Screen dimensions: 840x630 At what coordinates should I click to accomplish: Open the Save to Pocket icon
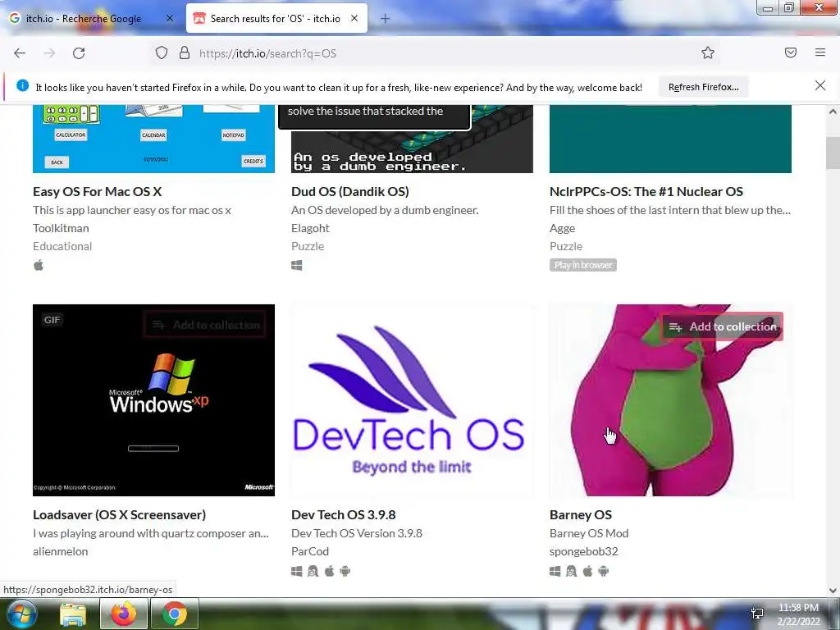[x=791, y=52]
